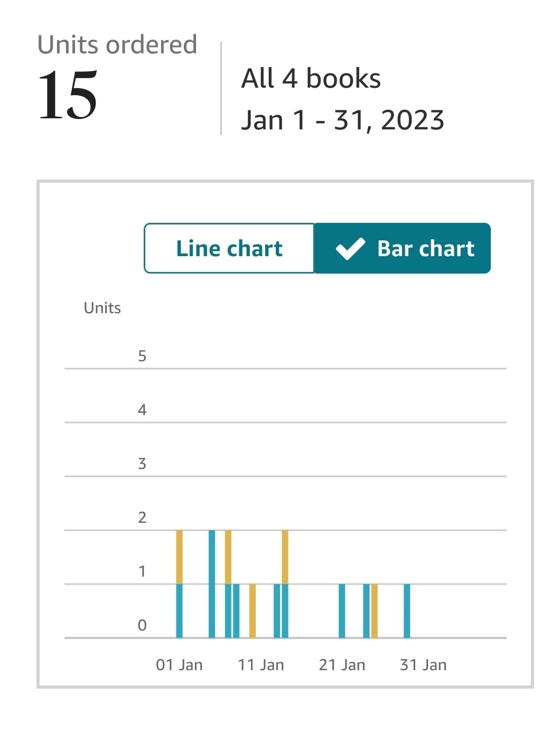Click the tall all-blue bar reaching 2 units
This screenshot has width=560, height=733.
(x=212, y=584)
